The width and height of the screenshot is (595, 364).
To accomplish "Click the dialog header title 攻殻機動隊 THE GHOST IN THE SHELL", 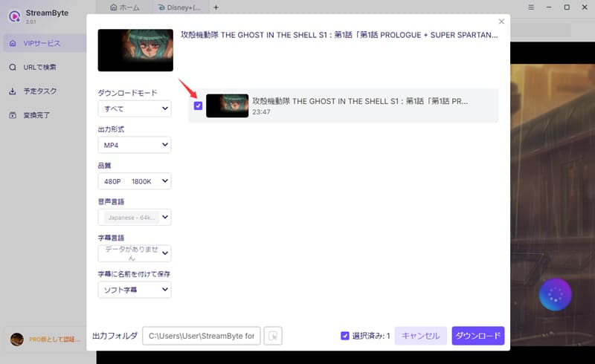I will (x=339, y=35).
